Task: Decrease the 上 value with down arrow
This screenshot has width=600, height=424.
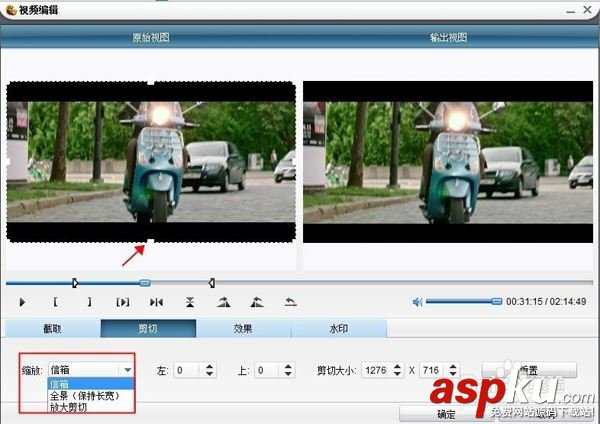Action: 288,374
